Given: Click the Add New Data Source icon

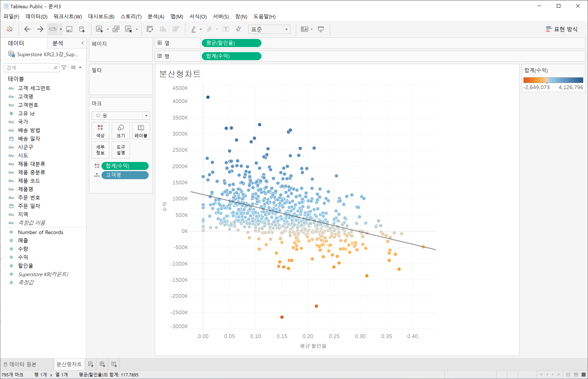Looking at the screenshot, I should [82, 29].
